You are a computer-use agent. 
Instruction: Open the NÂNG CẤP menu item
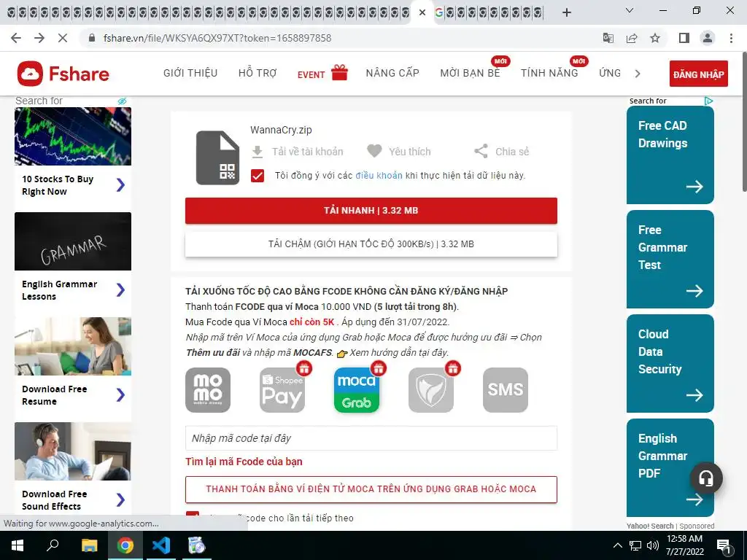pos(392,74)
